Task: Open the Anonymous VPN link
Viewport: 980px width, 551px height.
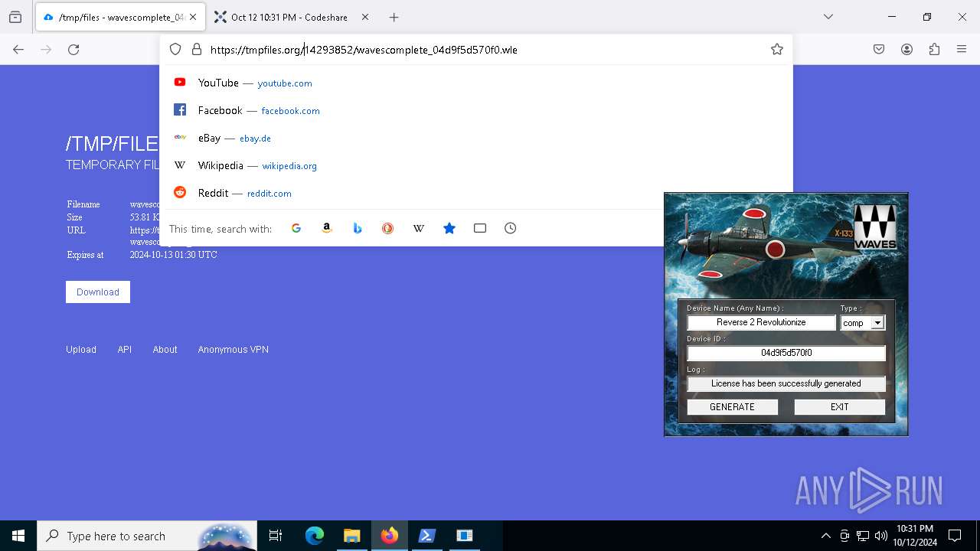Action: pos(234,349)
